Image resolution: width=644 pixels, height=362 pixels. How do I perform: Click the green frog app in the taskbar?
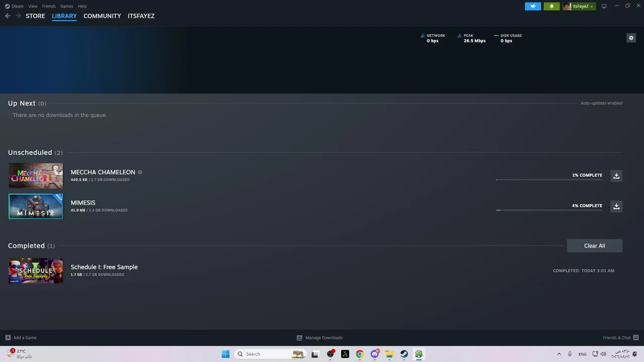click(x=419, y=354)
